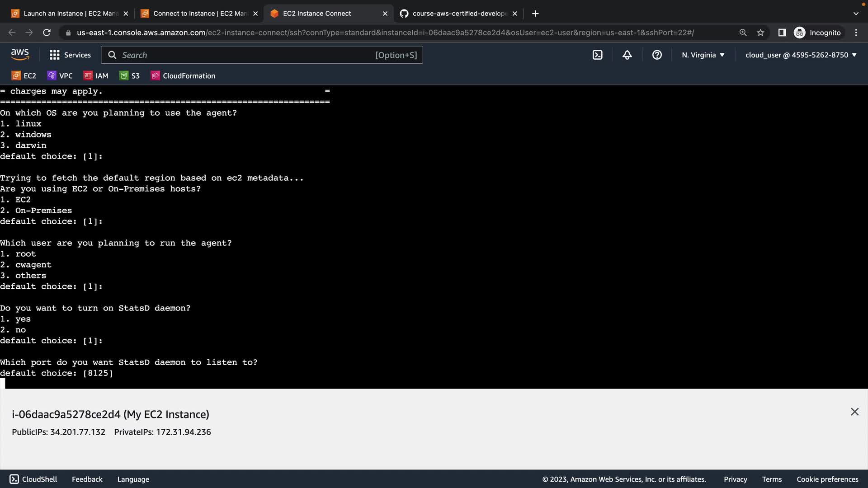This screenshot has width=868, height=488.
Task: Open S3 favorites shortcut
Action: point(130,76)
